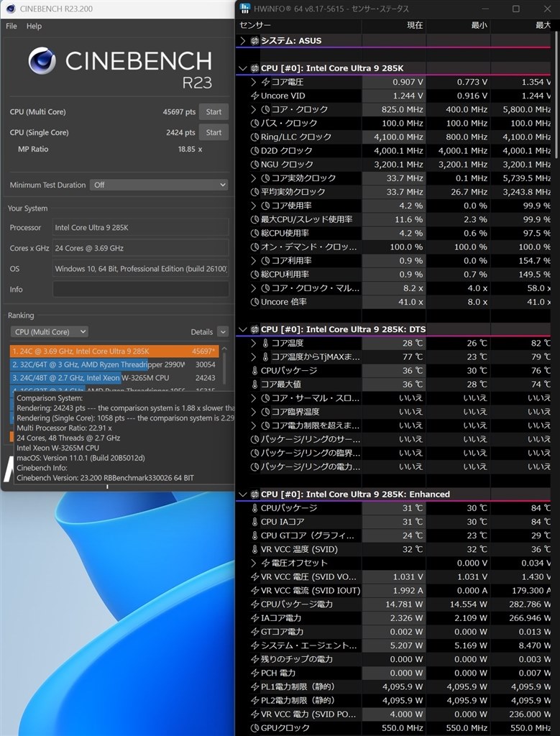Select the 最大CPU/スレッド使用率 row
The image size is (560, 736).
(x=393, y=219)
